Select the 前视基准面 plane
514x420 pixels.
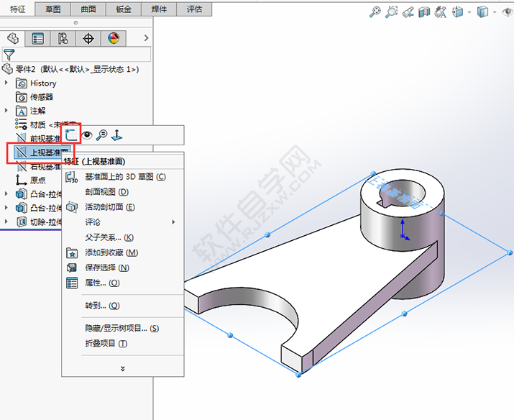coord(39,139)
